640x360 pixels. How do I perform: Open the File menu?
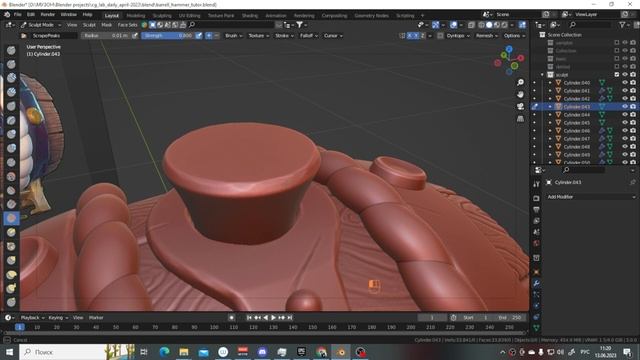tap(18, 15)
